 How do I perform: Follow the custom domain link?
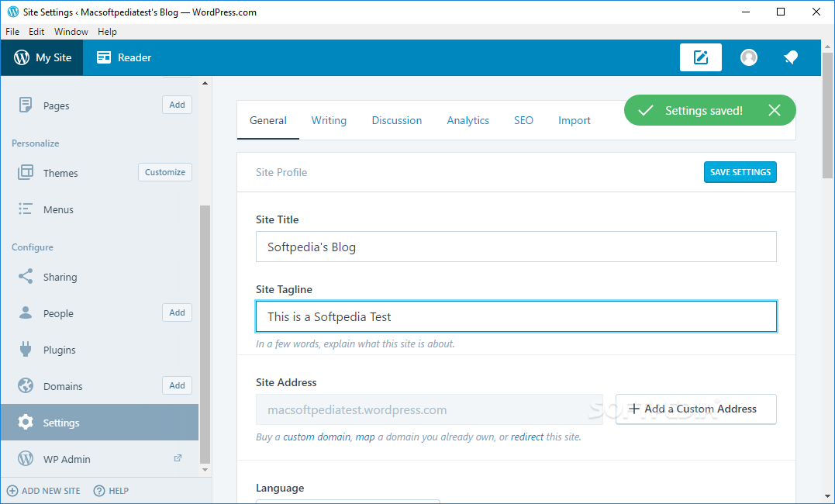click(x=316, y=437)
